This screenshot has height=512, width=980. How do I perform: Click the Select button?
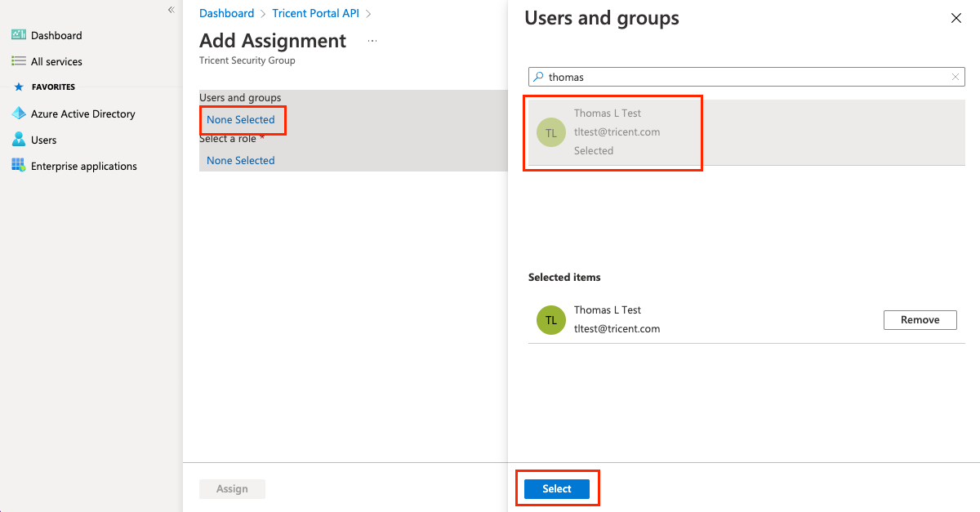(x=557, y=488)
